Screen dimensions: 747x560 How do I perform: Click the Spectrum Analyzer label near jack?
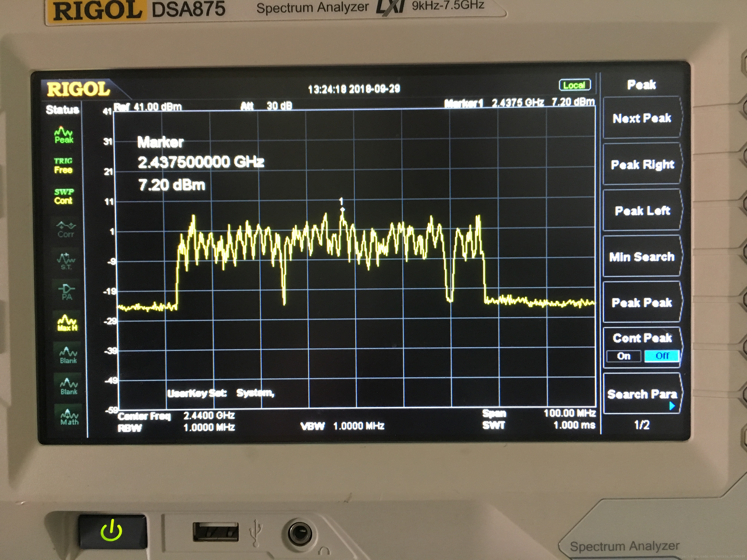[x=625, y=546]
